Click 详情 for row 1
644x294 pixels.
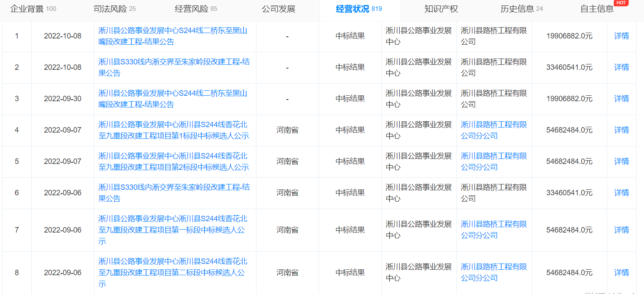[x=621, y=36]
